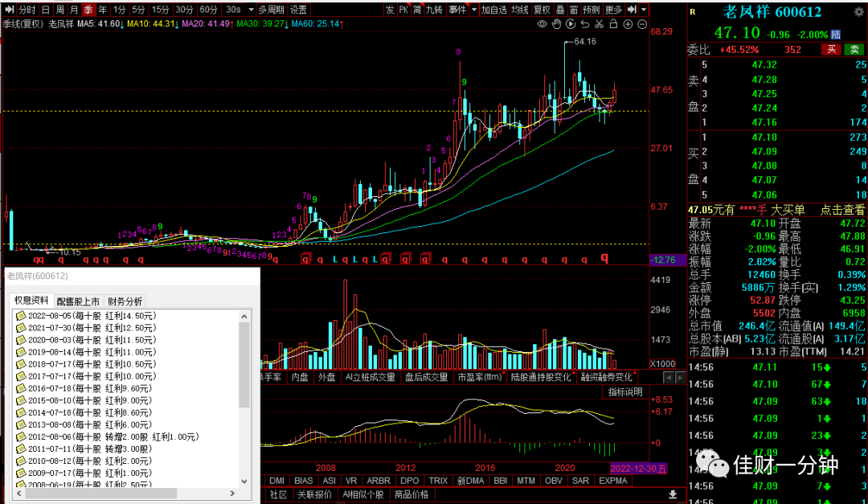Image resolution: width=868 pixels, height=504 pixels.
Task: Click the 发 toolbar icon
Action: 390,10
